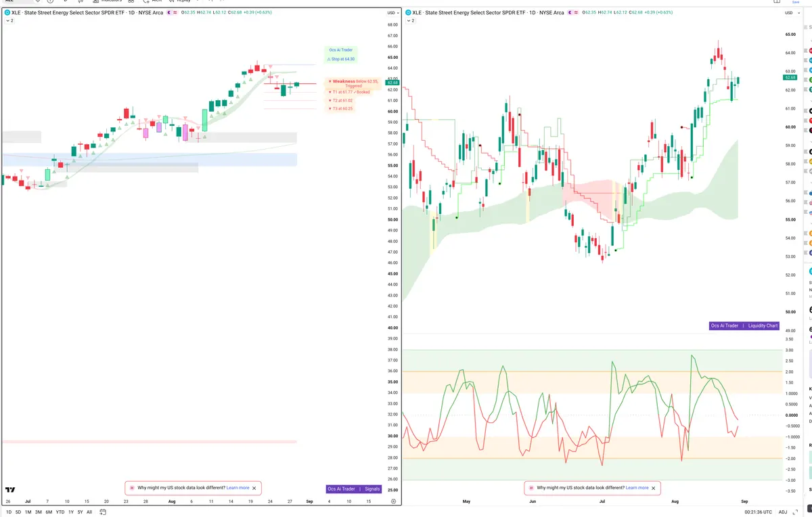Image resolution: width=812 pixels, height=517 pixels.
Task: Click the Ocs Ai Trader Liquidity Chart badge
Action: click(x=744, y=325)
